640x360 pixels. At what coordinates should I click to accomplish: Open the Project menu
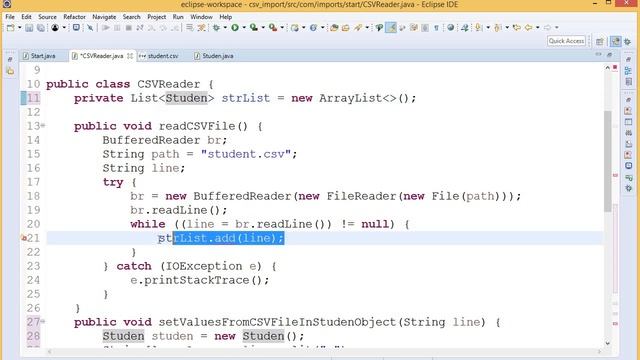click(x=157, y=17)
